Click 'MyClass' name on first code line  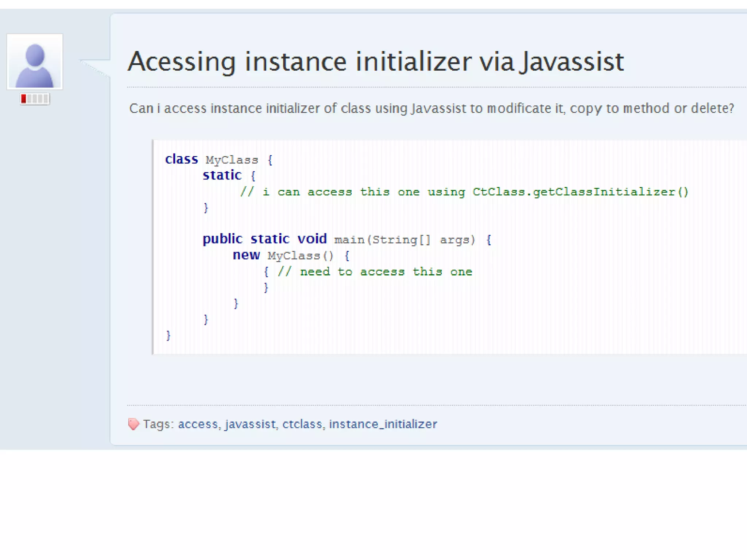coord(232,160)
